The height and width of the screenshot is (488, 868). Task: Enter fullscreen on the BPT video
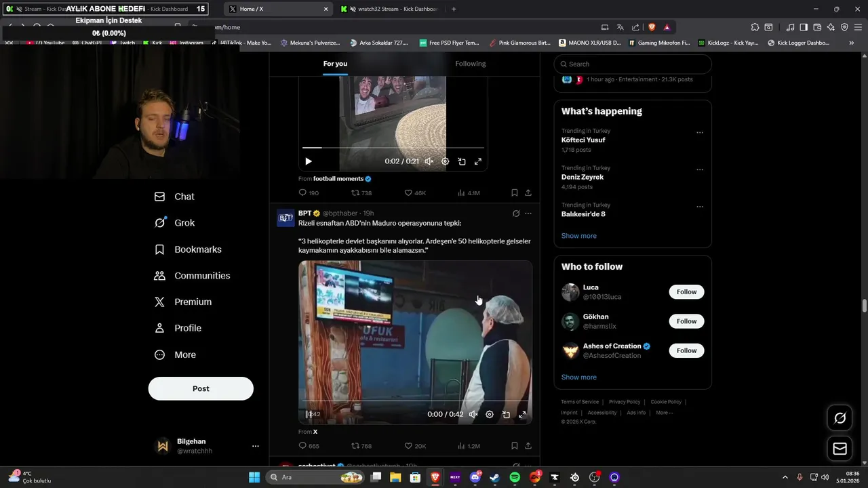(x=522, y=414)
